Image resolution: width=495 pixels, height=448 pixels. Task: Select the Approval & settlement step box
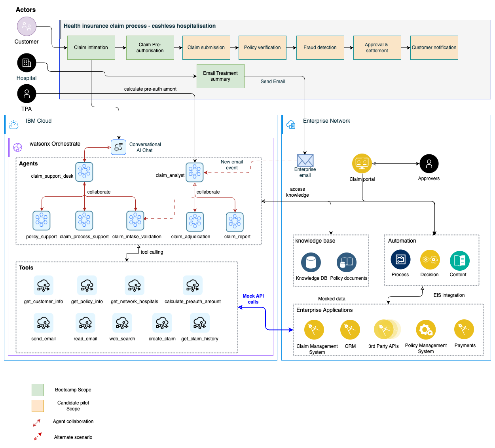[x=377, y=47]
